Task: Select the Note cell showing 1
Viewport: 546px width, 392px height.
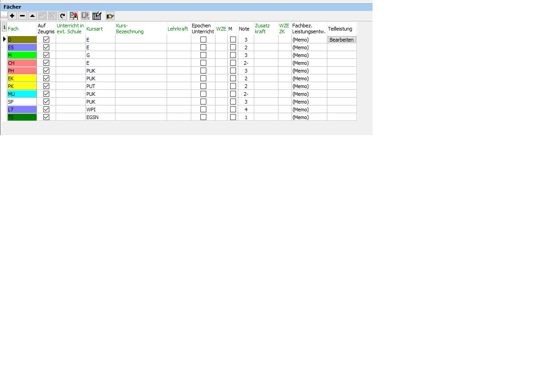Action: [246, 117]
